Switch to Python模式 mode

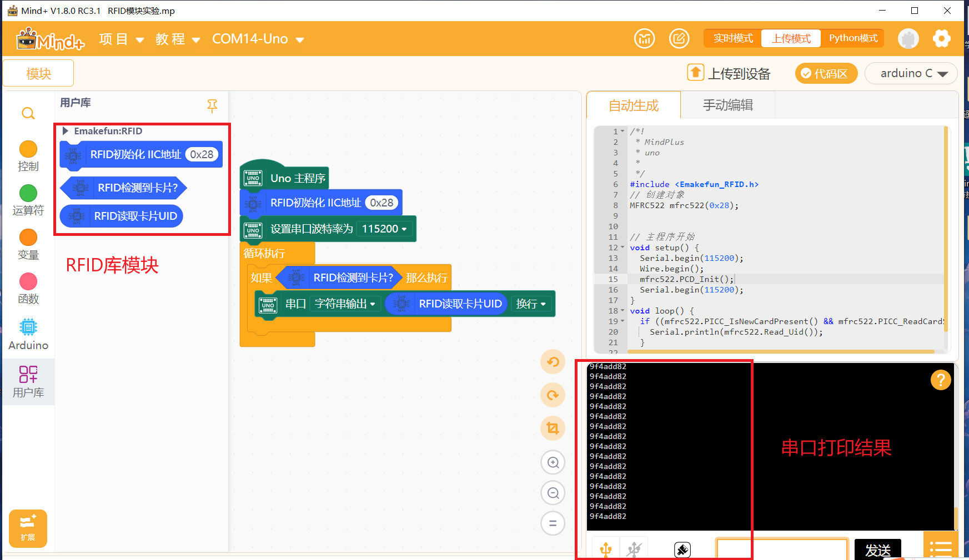[853, 38]
